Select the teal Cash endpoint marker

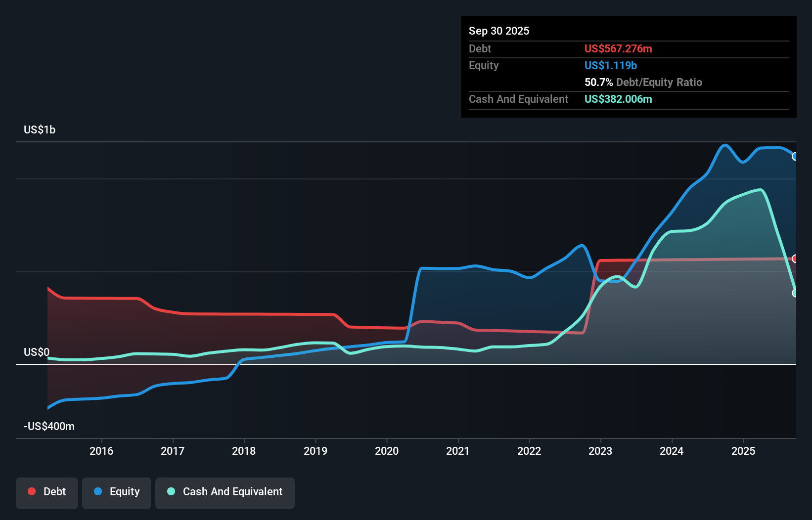pyautogui.click(x=795, y=293)
